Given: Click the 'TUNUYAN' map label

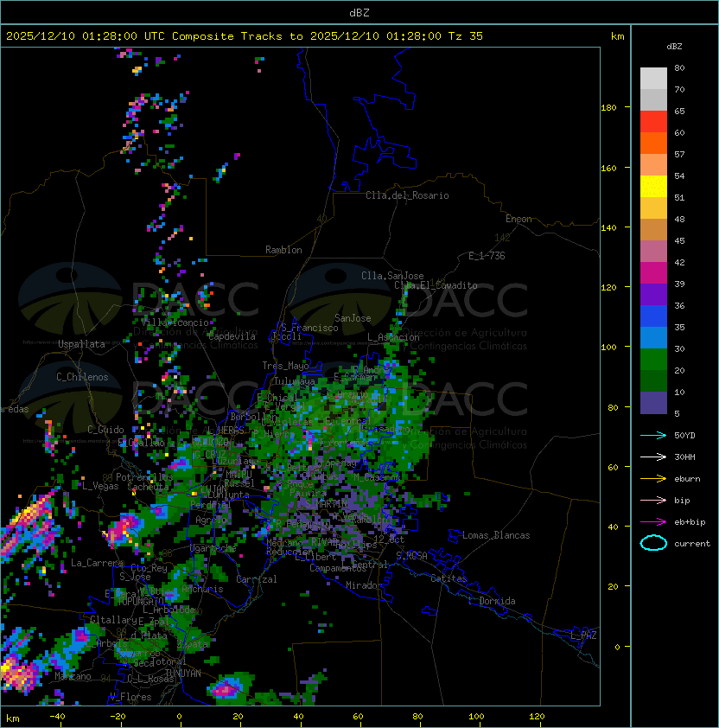Looking at the screenshot, I should coord(183,674).
